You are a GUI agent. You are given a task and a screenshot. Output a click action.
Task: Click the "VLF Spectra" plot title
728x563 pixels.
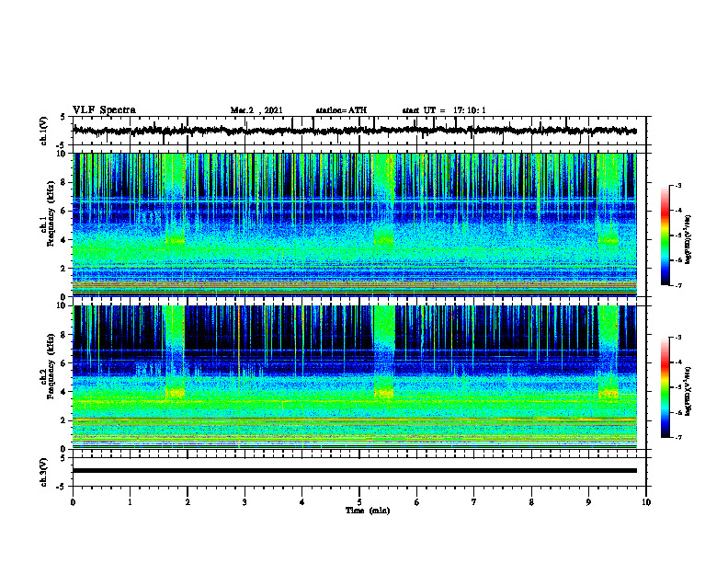coord(104,110)
